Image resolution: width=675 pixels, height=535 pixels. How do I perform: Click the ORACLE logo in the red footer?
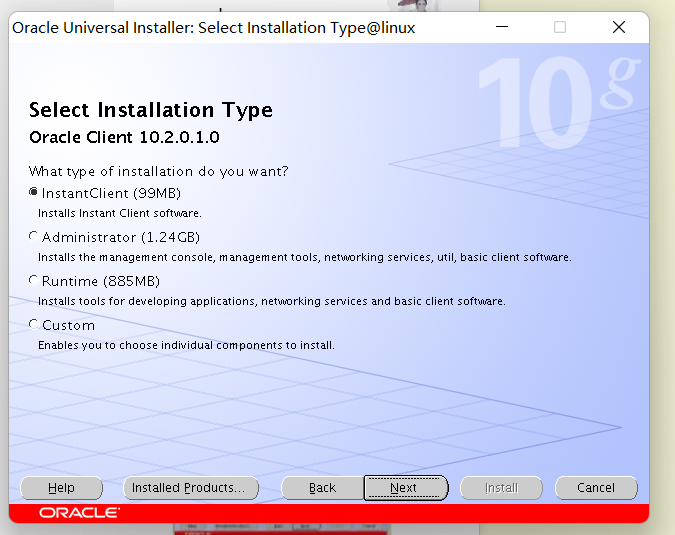[x=79, y=513]
